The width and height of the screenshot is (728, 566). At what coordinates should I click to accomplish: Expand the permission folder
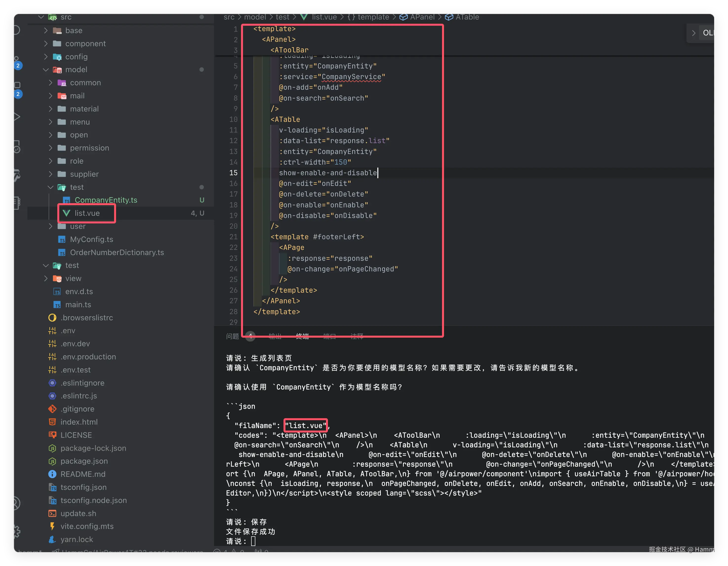click(x=51, y=148)
